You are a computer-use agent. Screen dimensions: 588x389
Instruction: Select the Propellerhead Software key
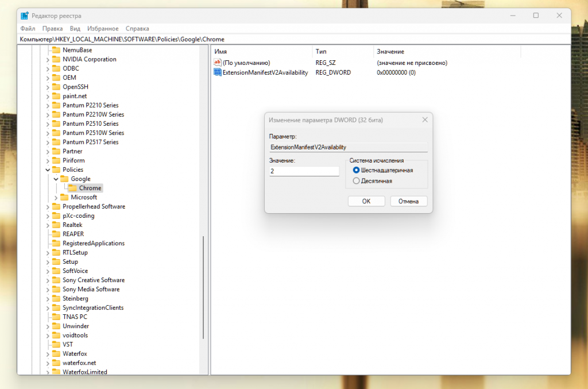click(94, 206)
